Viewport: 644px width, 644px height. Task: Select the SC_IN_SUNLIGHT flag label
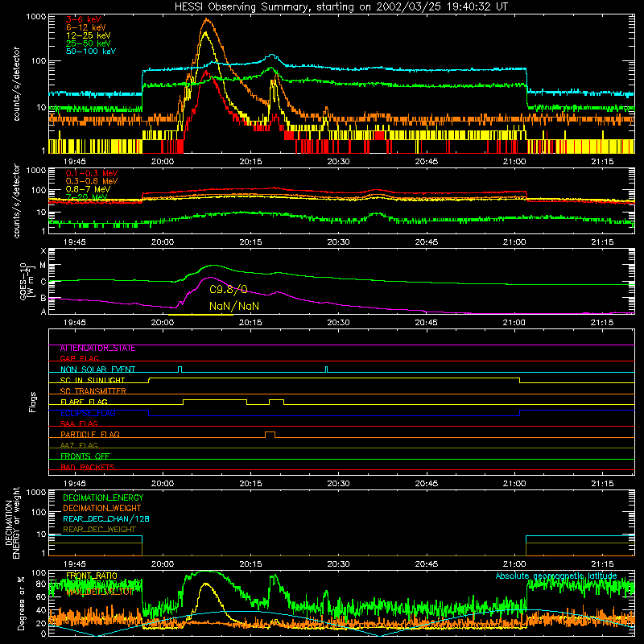click(x=93, y=380)
